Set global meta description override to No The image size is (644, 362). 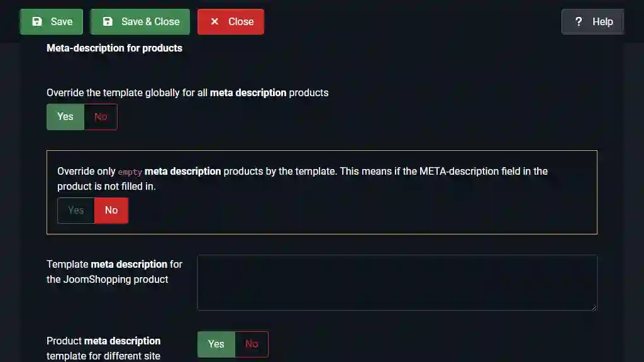click(101, 116)
